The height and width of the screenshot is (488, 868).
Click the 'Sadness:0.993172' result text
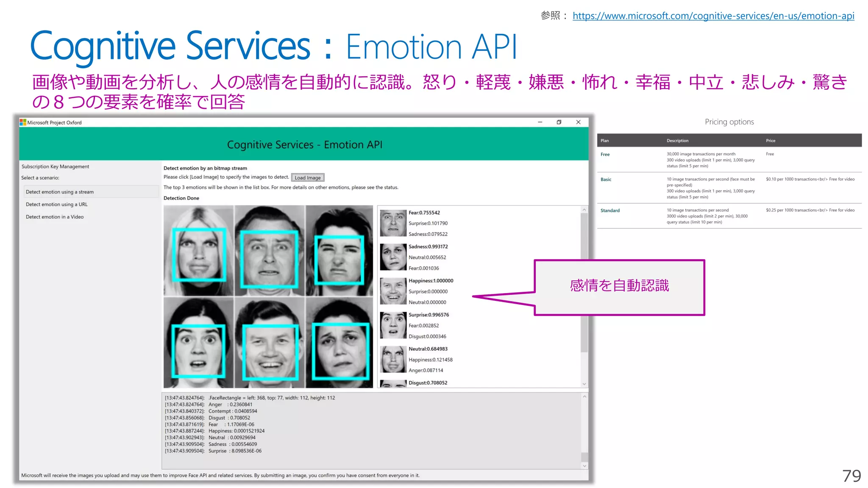(x=428, y=247)
